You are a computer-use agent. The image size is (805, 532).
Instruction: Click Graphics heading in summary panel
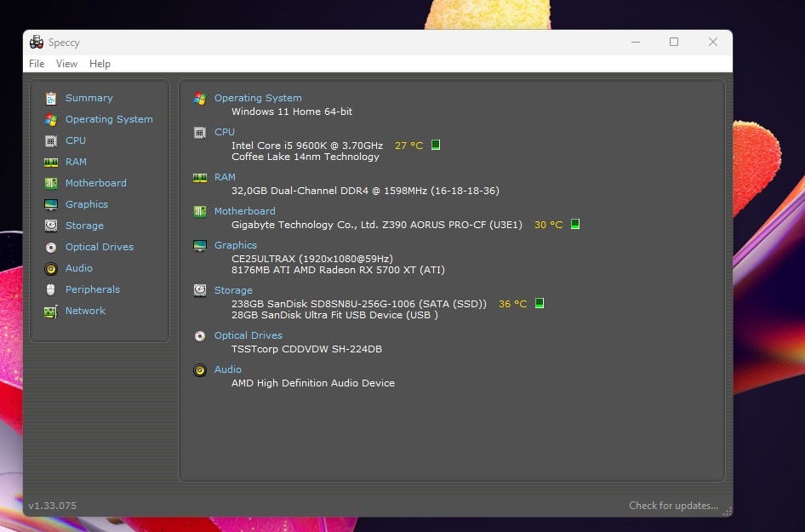(236, 245)
